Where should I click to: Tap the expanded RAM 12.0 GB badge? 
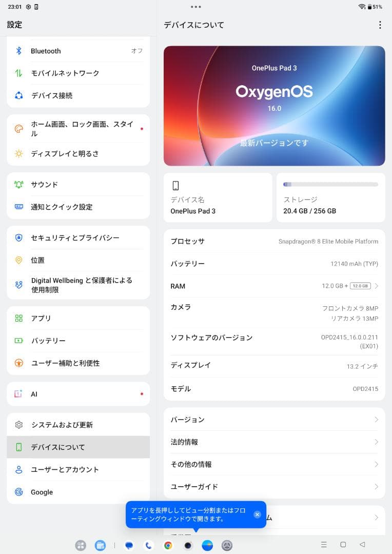click(x=360, y=286)
